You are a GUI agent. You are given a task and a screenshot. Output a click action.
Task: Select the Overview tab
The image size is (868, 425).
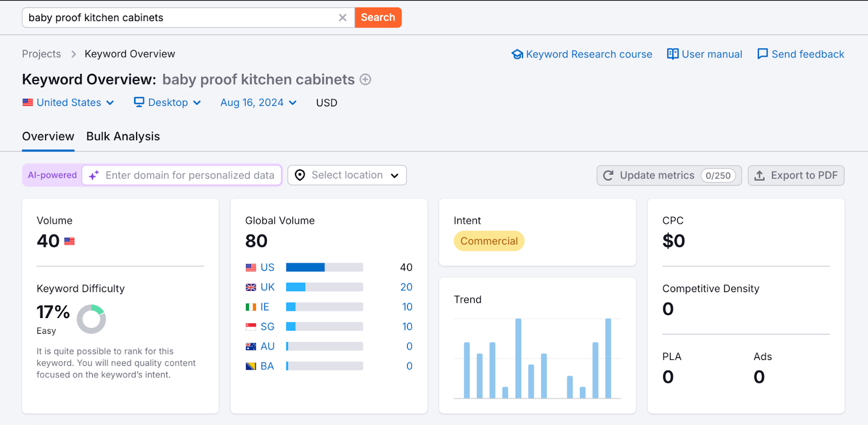coord(48,136)
